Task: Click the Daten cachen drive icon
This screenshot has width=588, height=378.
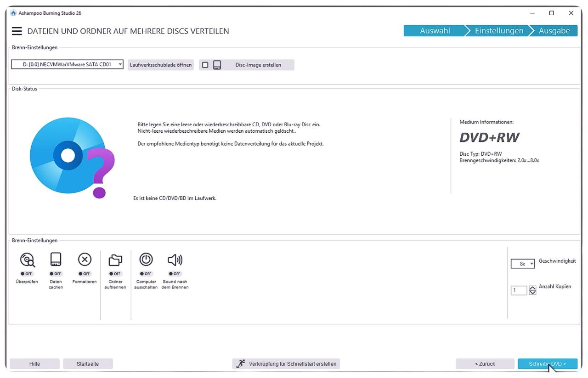Action: pyautogui.click(x=56, y=260)
